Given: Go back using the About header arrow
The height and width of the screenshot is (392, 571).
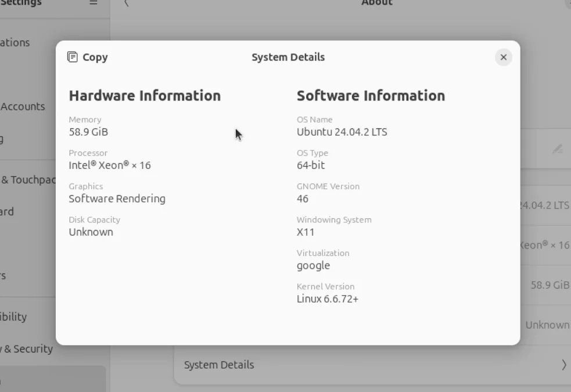Looking at the screenshot, I should (x=127, y=3).
